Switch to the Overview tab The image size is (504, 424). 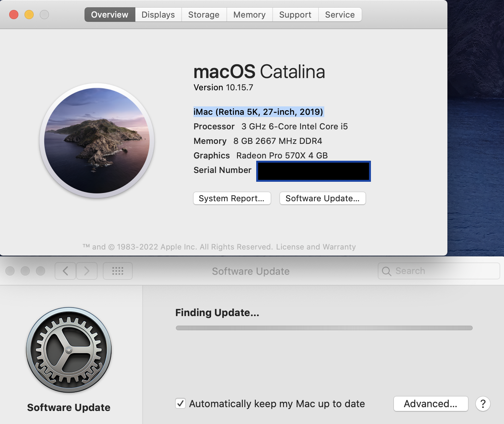tap(110, 15)
